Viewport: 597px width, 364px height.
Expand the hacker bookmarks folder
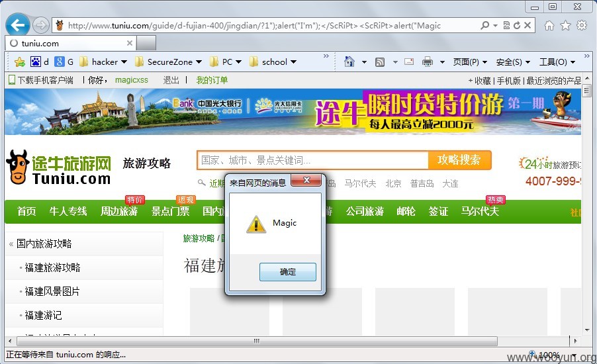coord(103,62)
